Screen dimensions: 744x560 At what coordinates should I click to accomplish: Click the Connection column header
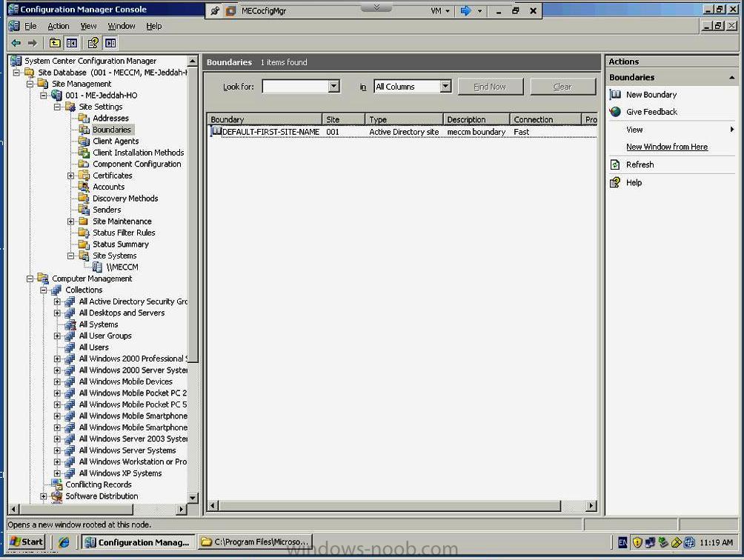pyautogui.click(x=545, y=119)
